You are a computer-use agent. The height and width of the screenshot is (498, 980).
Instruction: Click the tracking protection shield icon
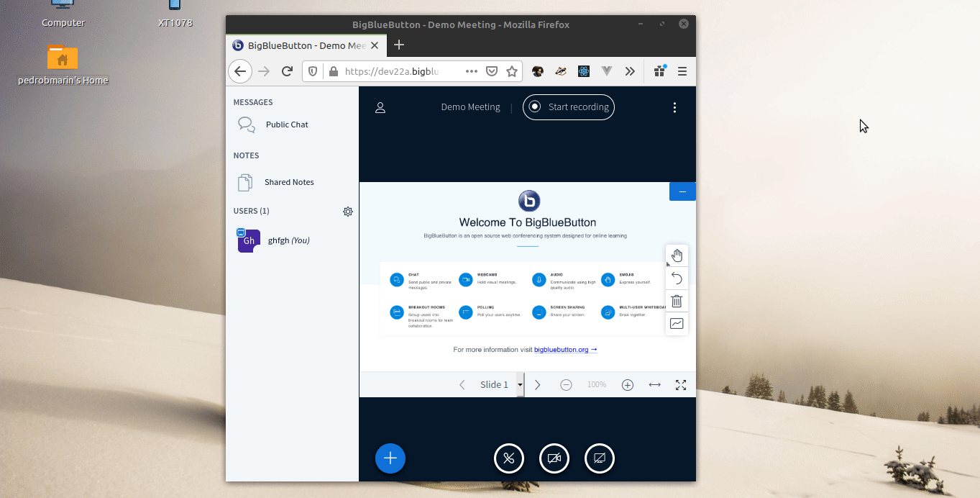coord(313,71)
